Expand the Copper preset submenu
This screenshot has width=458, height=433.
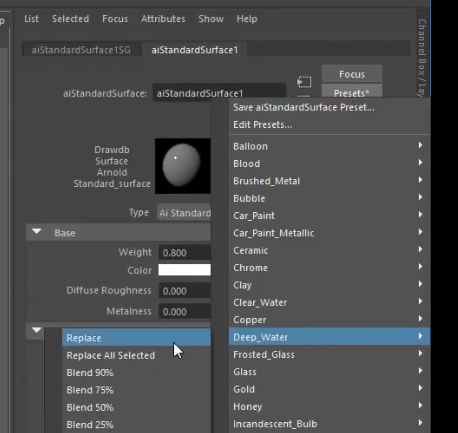tap(330, 319)
